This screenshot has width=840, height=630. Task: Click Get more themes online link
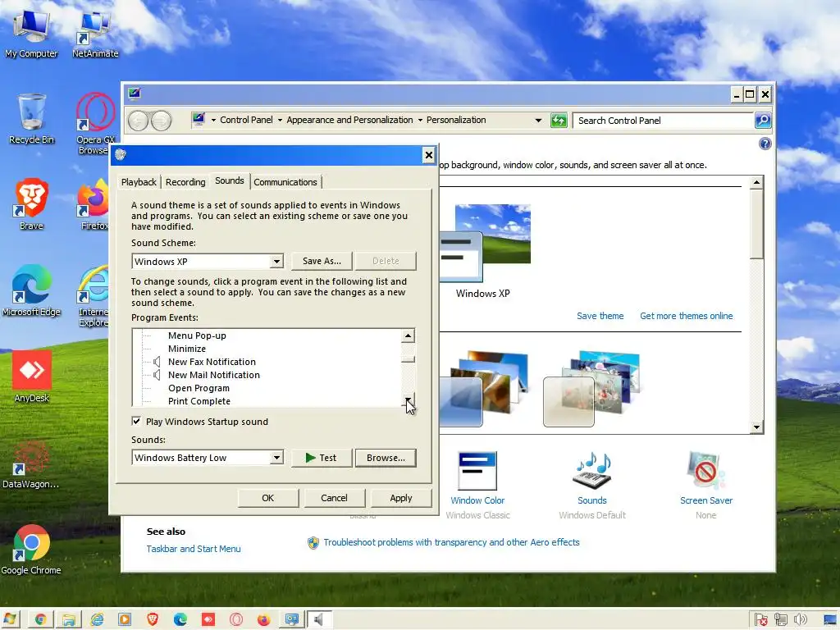click(x=687, y=316)
